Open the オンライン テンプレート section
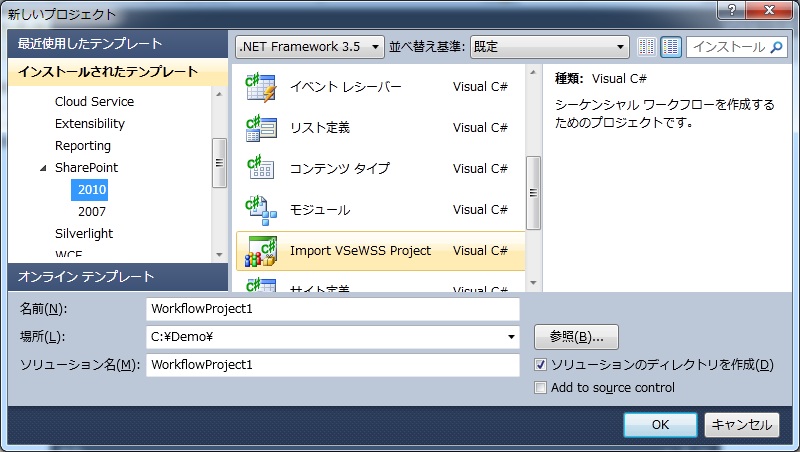The image size is (800, 452). tap(118, 277)
